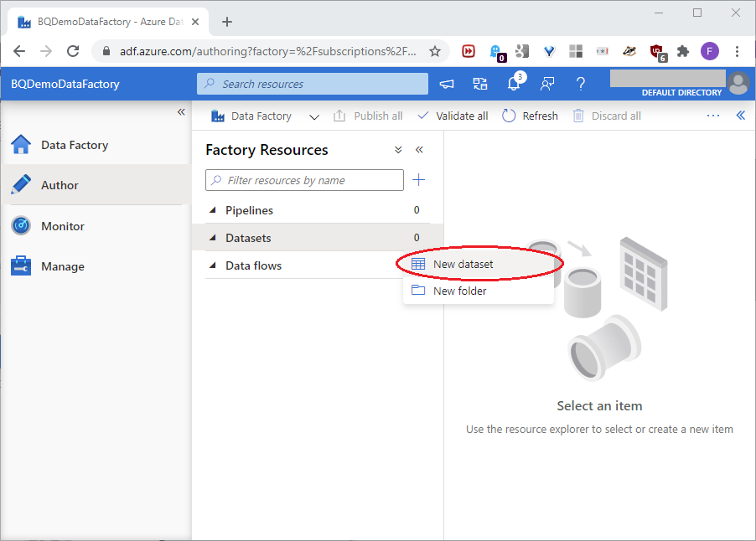Image resolution: width=756 pixels, height=541 pixels.
Task: Collapse the Pipelines tree section
Action: pyautogui.click(x=213, y=210)
